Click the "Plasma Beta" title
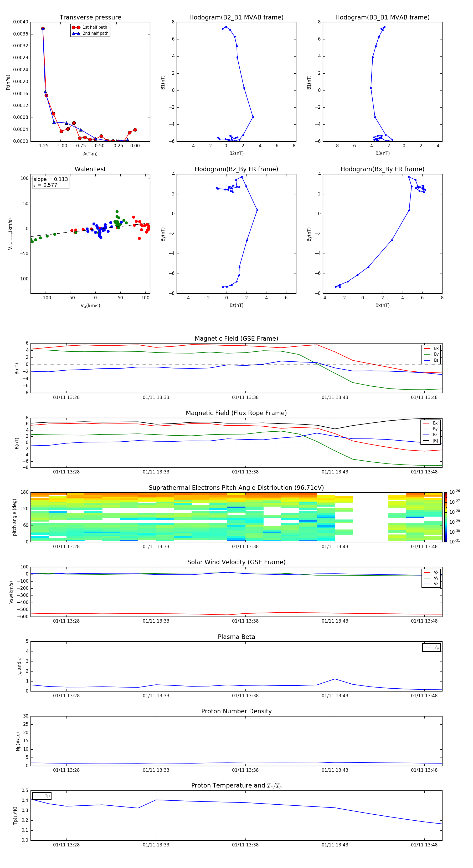 pos(236,637)
